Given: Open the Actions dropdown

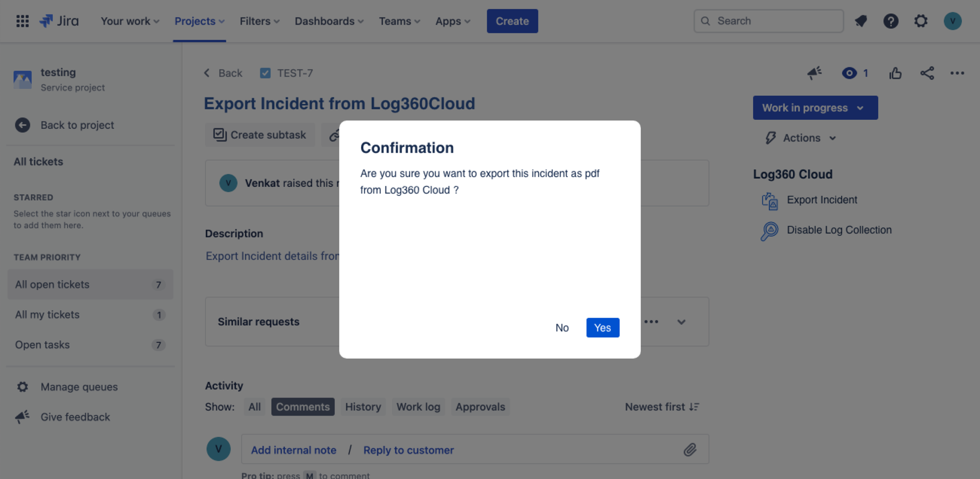Looking at the screenshot, I should 802,138.
